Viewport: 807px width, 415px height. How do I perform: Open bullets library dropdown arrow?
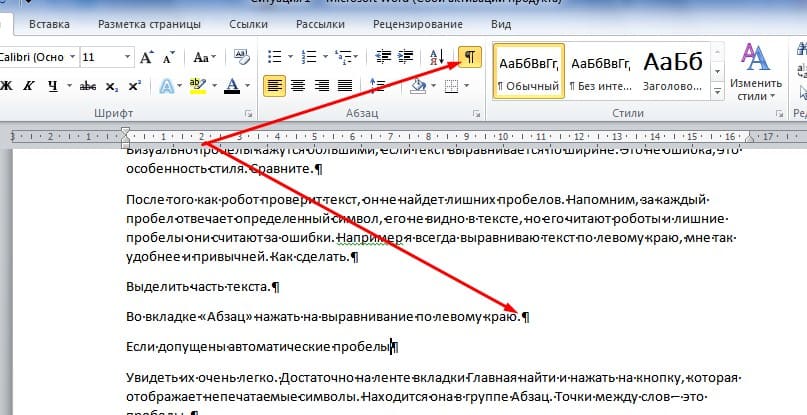290,57
